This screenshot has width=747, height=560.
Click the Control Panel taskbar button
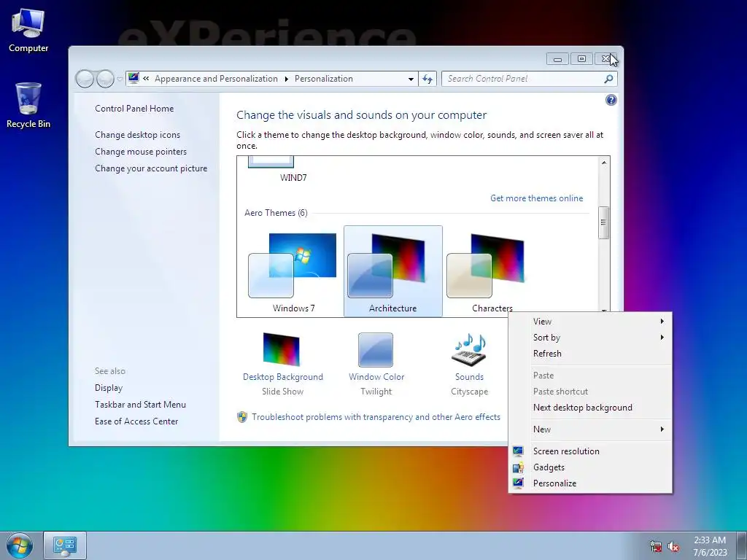click(x=65, y=545)
